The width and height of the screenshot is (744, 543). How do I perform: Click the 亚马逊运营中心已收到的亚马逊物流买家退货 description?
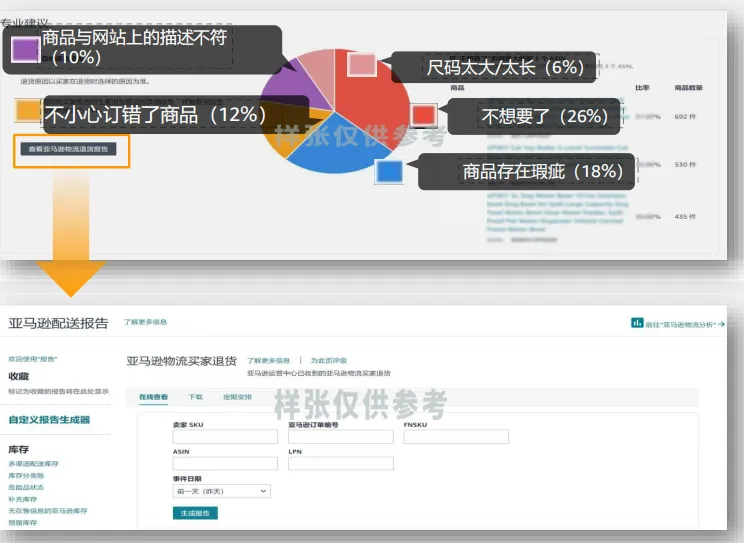(x=319, y=374)
